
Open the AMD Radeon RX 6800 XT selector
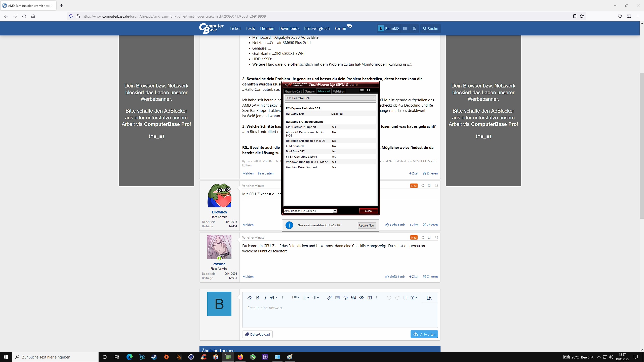coord(335,211)
